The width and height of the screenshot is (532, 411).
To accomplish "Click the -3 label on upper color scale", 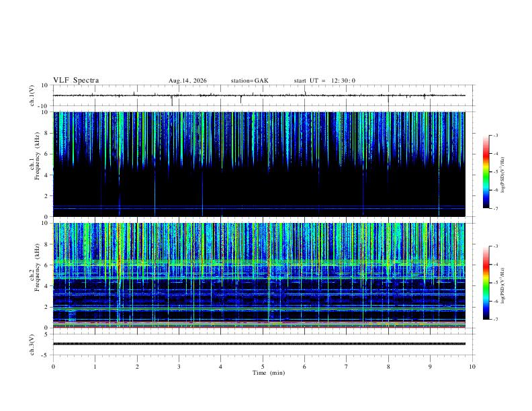I will [496, 135].
